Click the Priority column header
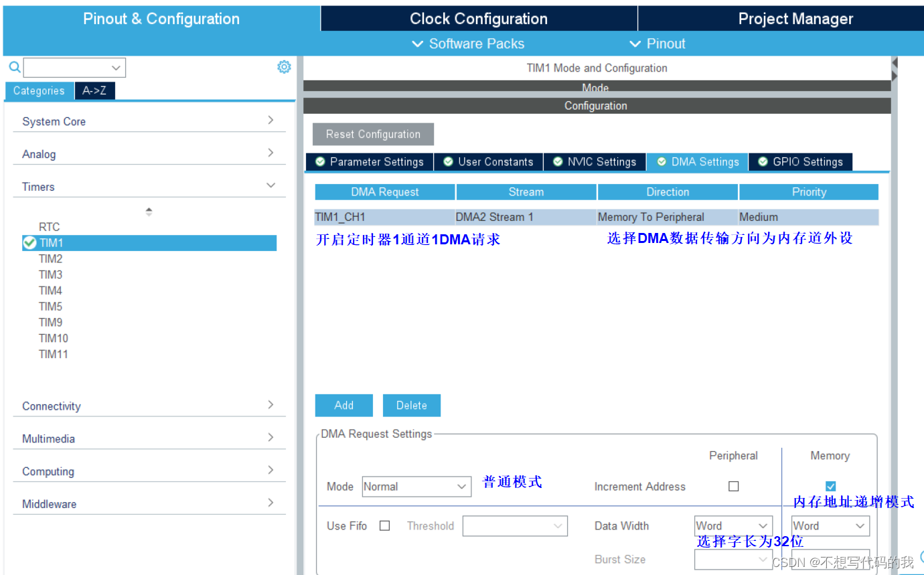This screenshot has width=924, height=575. (x=809, y=192)
